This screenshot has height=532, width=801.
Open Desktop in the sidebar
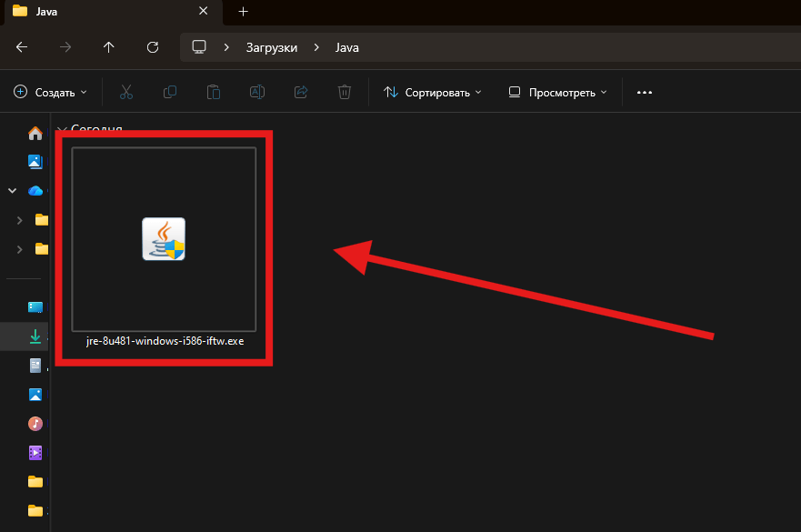35,307
